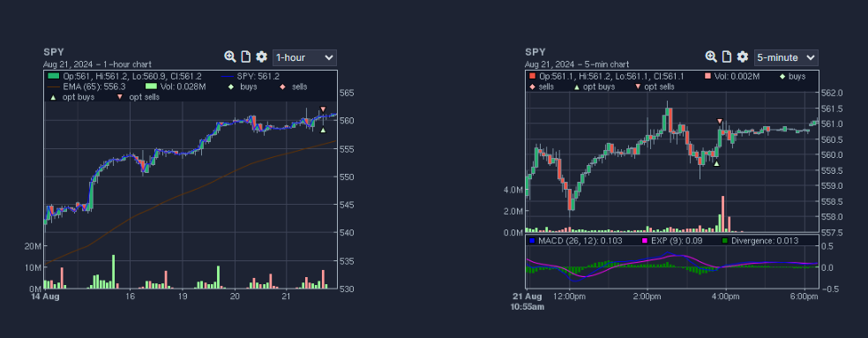The height and width of the screenshot is (338, 868).
Task: Click the 10:55am start time label
Action: point(527,306)
